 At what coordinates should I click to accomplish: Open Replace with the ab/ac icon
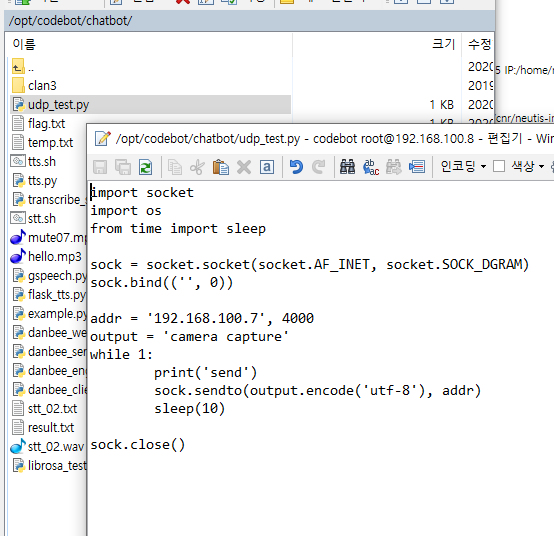[x=371, y=167]
